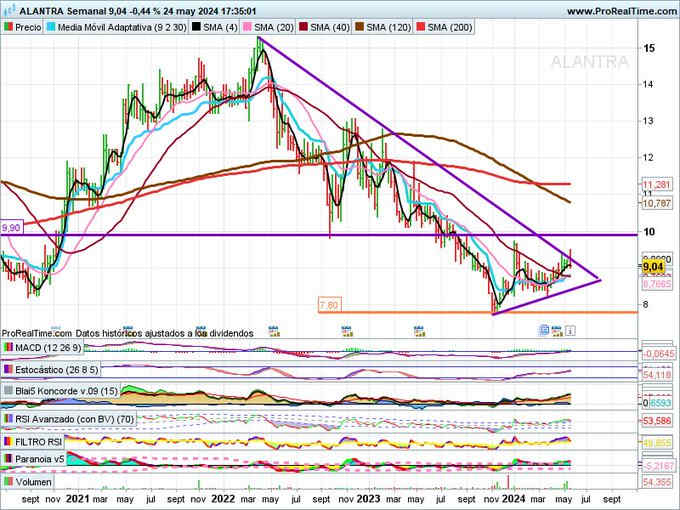
Task: Click the red SMA (200) swatch
Action: [x=421, y=27]
